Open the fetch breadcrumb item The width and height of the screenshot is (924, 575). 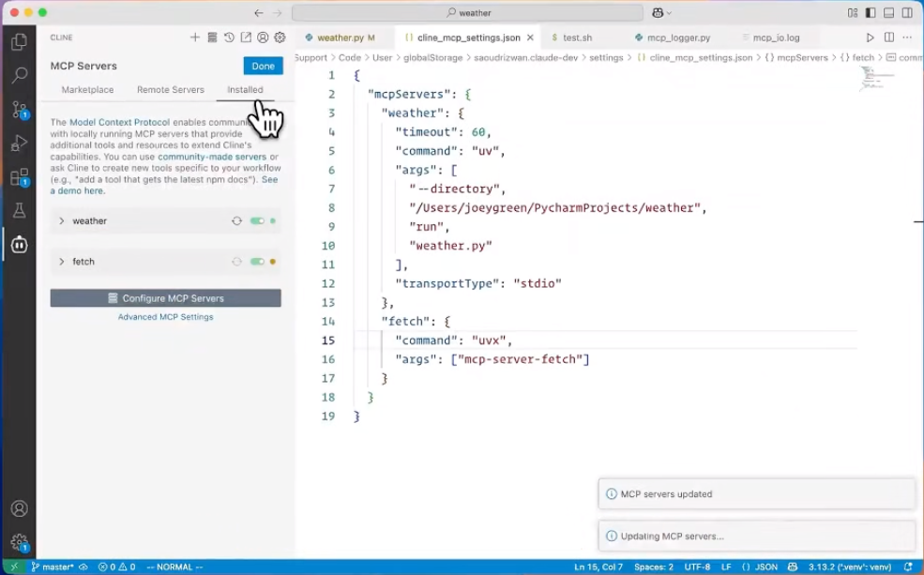(x=856, y=57)
